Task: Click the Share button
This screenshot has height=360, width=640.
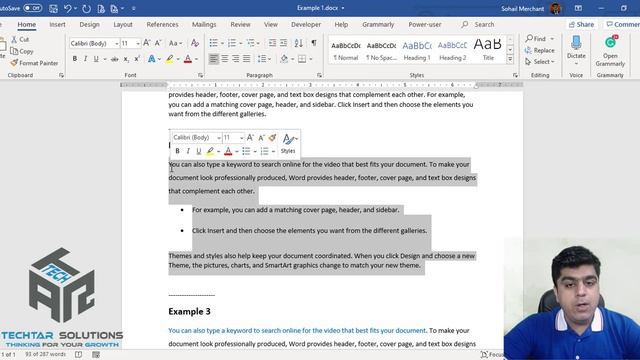Action: point(582,24)
